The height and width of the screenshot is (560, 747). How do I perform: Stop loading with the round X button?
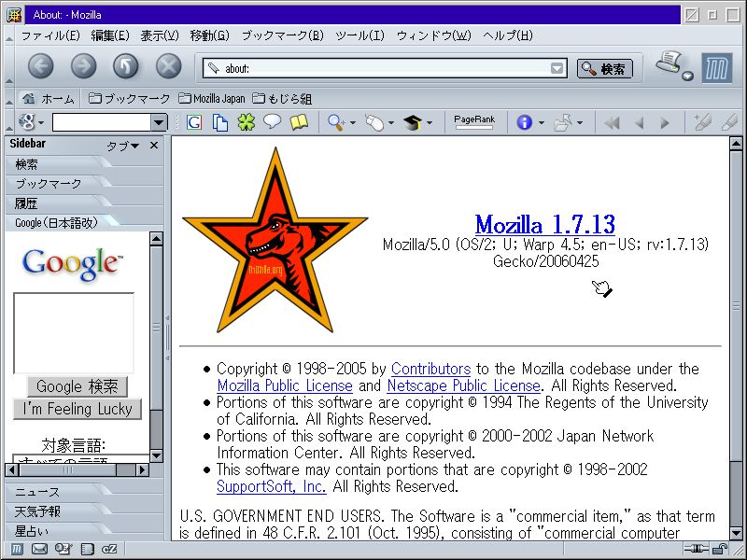pos(169,66)
